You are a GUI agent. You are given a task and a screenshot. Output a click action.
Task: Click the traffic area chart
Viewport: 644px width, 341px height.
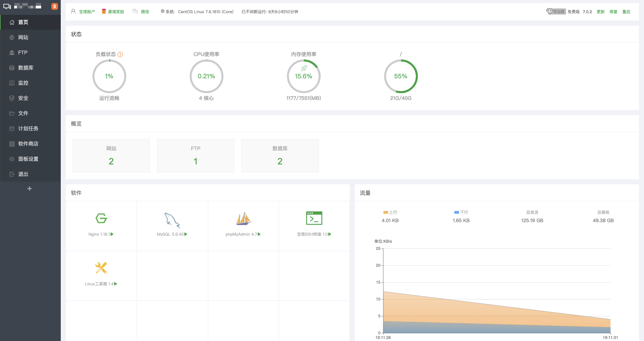(497, 291)
